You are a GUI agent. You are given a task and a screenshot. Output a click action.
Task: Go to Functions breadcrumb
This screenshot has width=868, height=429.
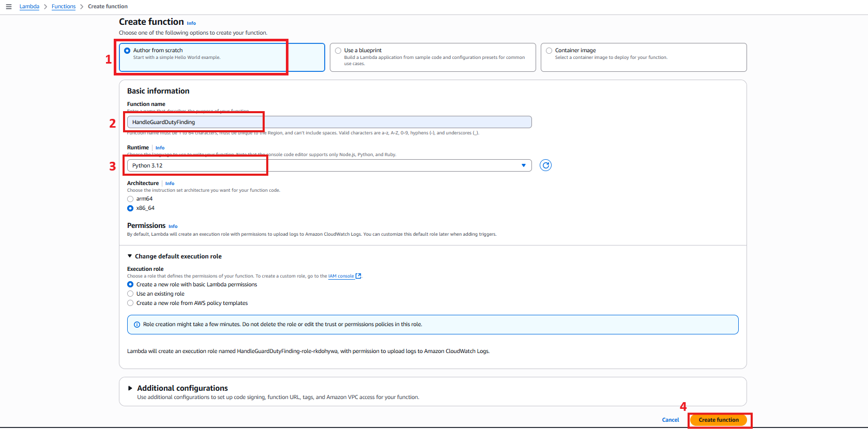click(x=64, y=7)
